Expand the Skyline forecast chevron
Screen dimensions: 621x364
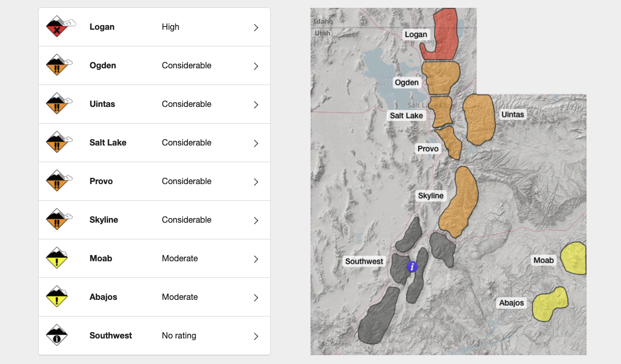[256, 221]
